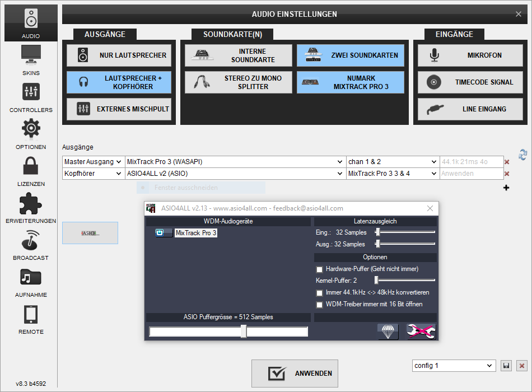Remove the Kopfhörer output row

click(507, 174)
